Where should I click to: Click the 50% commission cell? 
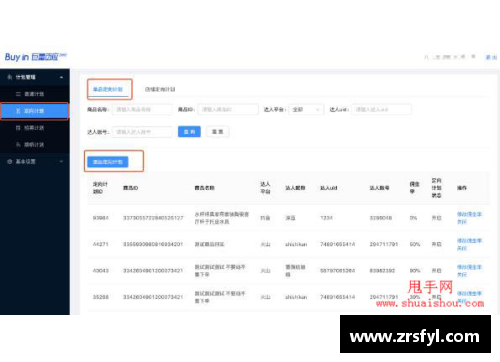click(x=415, y=244)
